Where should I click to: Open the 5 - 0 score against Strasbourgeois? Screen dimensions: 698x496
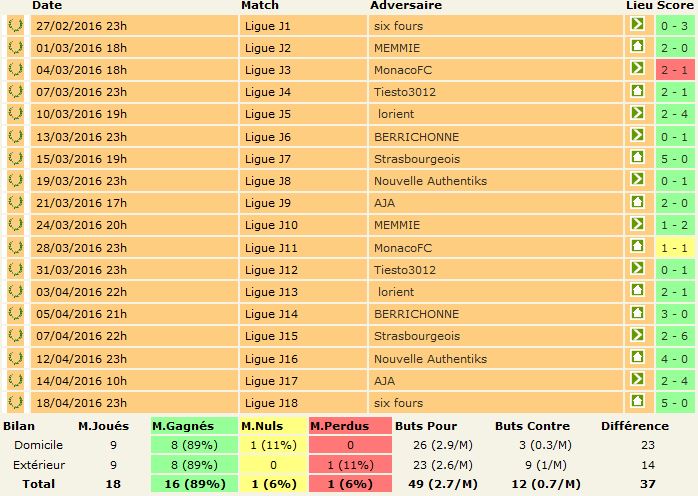[x=673, y=158]
